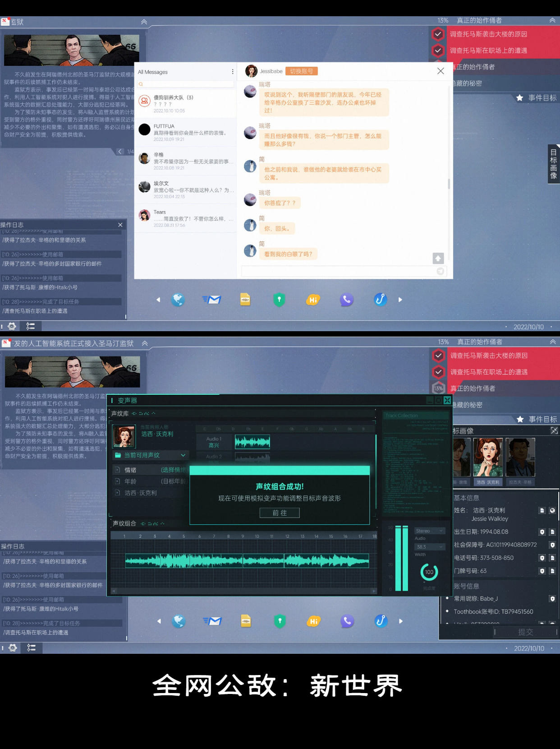Viewport: 560px width, 749px height.
Task: Open the globe browser app in lower screen dock
Action: point(179,621)
